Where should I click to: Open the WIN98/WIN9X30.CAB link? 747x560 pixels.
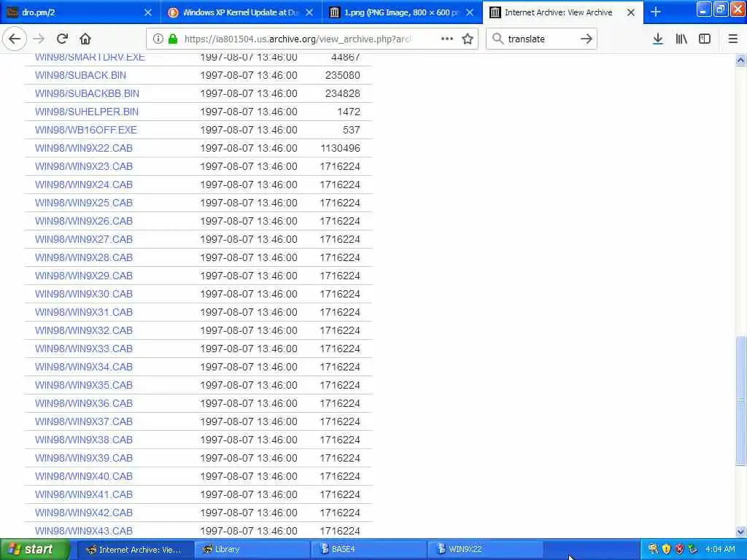click(84, 294)
